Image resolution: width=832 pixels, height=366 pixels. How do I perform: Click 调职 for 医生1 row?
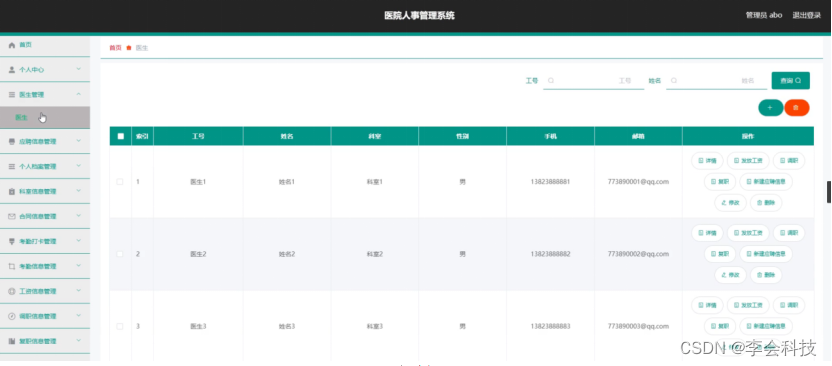tap(789, 160)
